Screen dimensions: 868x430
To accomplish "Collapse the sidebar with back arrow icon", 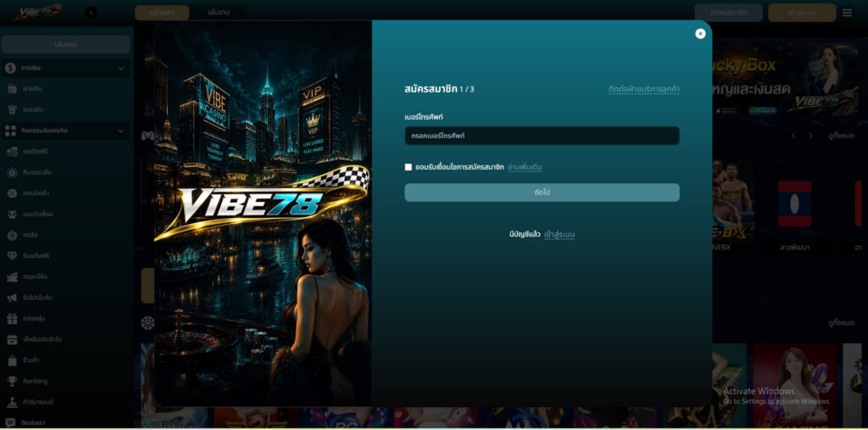I will coord(92,12).
